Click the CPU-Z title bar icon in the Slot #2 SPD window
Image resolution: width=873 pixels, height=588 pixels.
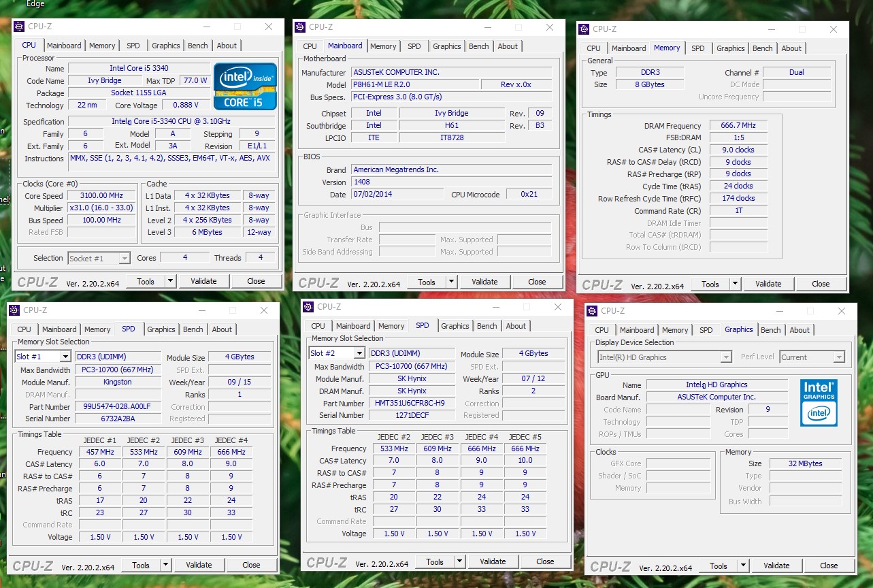[308, 306]
